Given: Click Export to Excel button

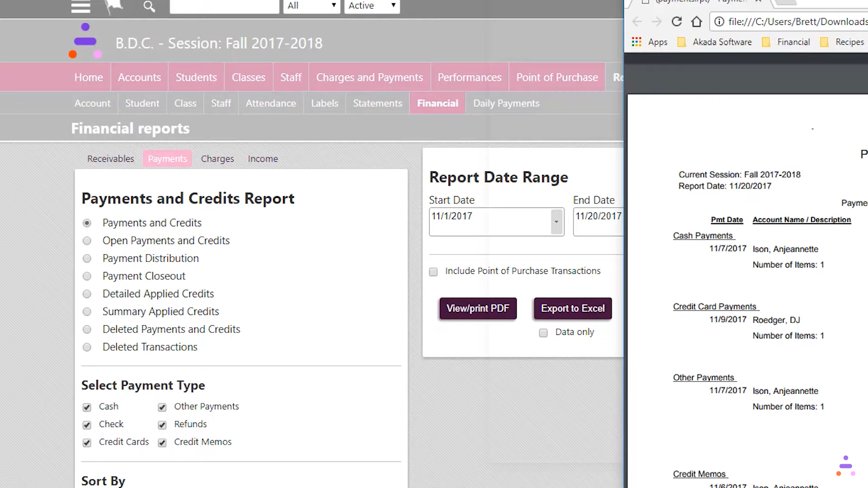Looking at the screenshot, I should pos(572,308).
